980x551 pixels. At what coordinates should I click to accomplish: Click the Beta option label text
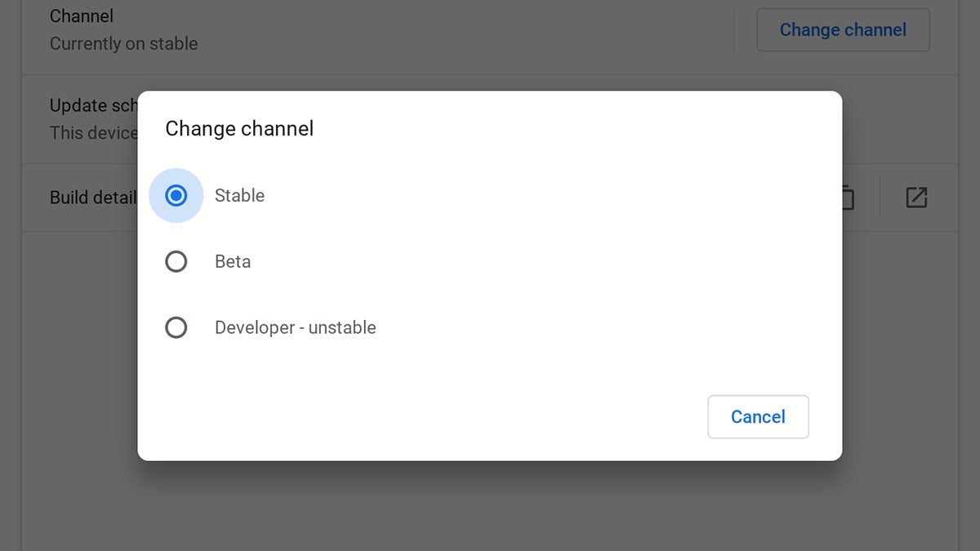[x=232, y=261]
